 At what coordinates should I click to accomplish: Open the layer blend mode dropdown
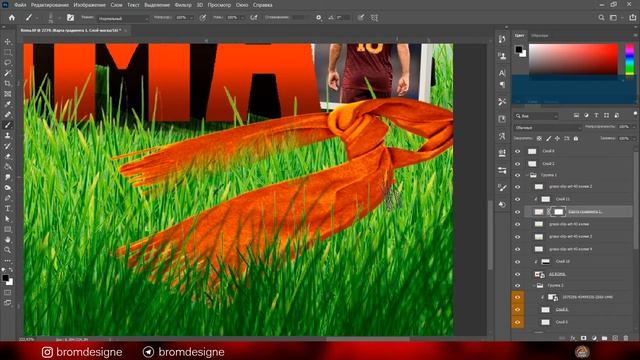547,128
